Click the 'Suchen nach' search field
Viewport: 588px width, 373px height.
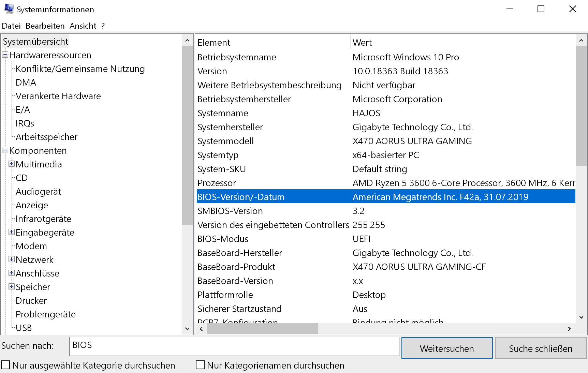(x=234, y=346)
